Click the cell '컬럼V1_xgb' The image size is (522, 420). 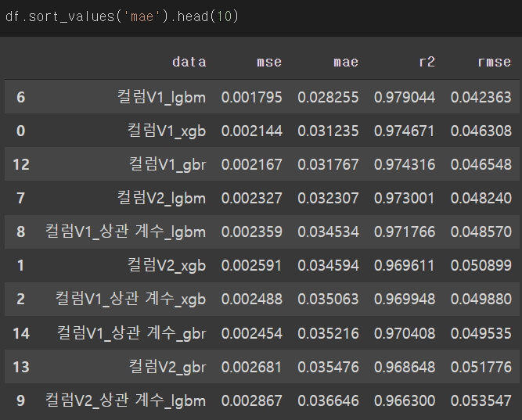pos(167,131)
